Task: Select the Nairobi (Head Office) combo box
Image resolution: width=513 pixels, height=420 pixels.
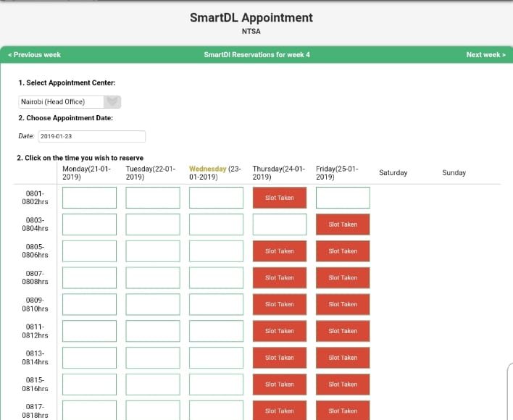Action: coord(70,101)
